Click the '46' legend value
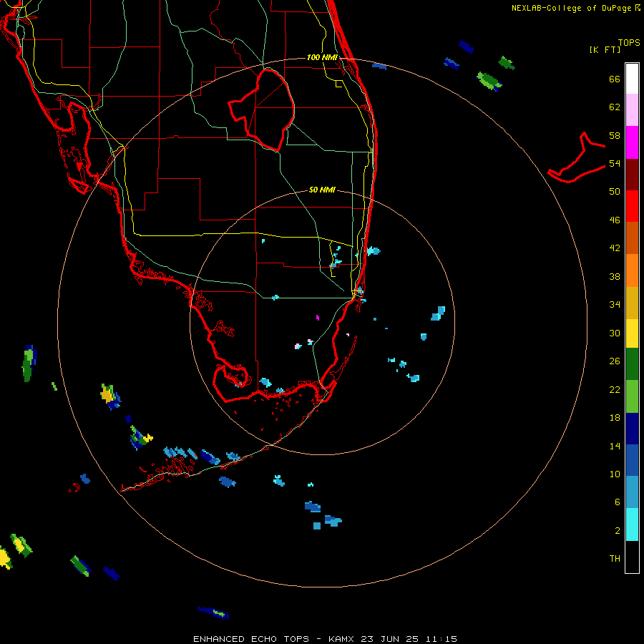 [615, 220]
